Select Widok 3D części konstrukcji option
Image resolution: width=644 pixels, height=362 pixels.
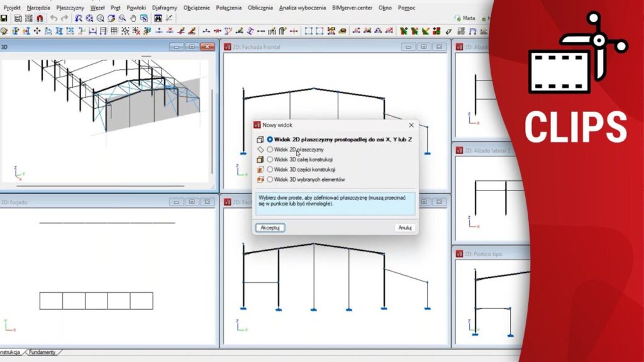[270, 169]
